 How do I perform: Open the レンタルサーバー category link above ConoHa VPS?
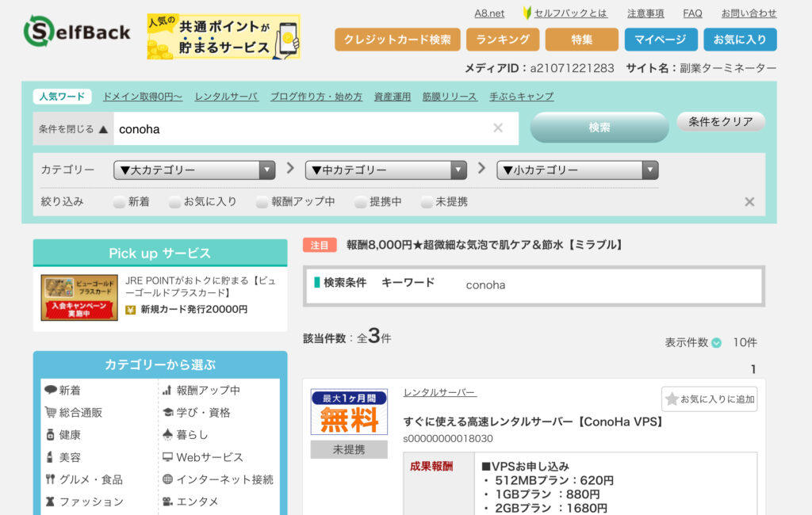click(439, 393)
